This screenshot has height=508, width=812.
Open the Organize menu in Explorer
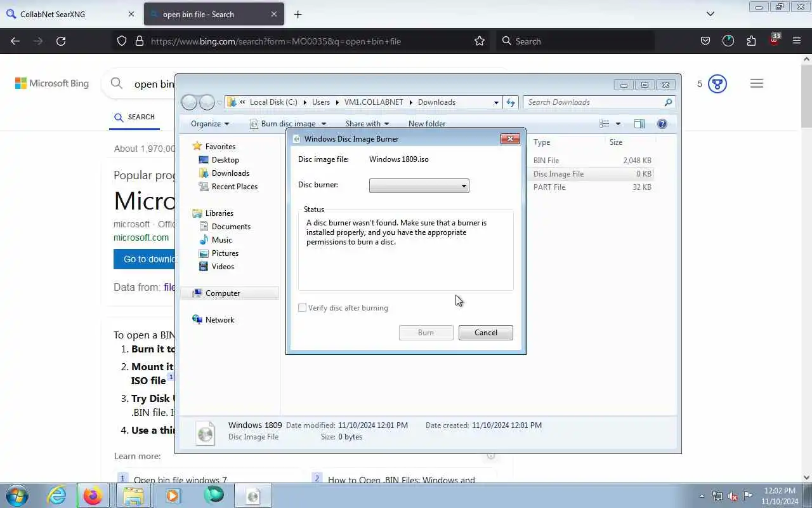pyautogui.click(x=210, y=124)
